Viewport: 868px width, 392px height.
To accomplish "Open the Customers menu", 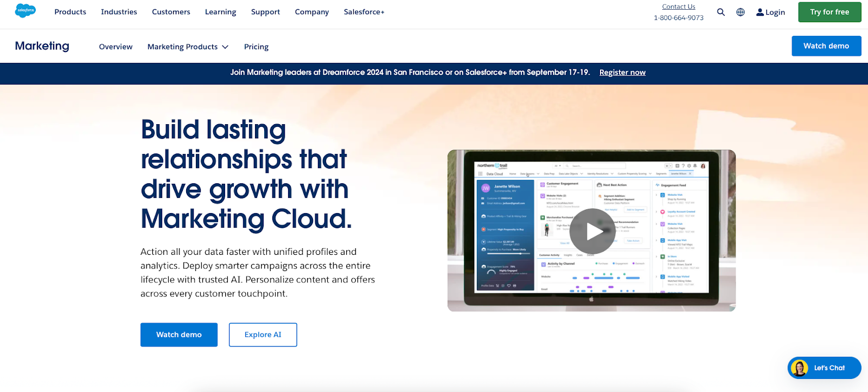I will coord(171,12).
